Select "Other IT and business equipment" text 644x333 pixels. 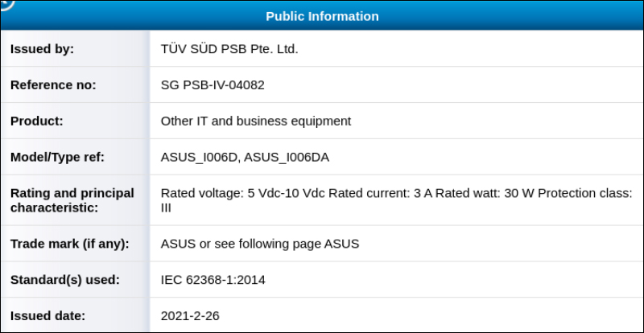click(256, 121)
